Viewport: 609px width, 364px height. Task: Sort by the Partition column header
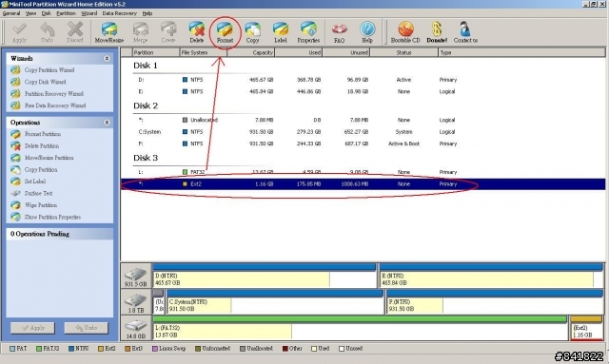[156, 52]
